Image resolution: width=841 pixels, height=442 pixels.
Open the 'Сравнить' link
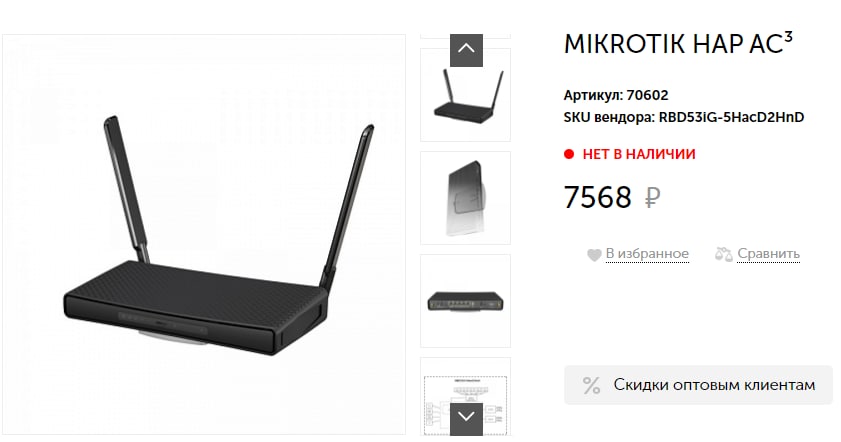[x=768, y=253]
